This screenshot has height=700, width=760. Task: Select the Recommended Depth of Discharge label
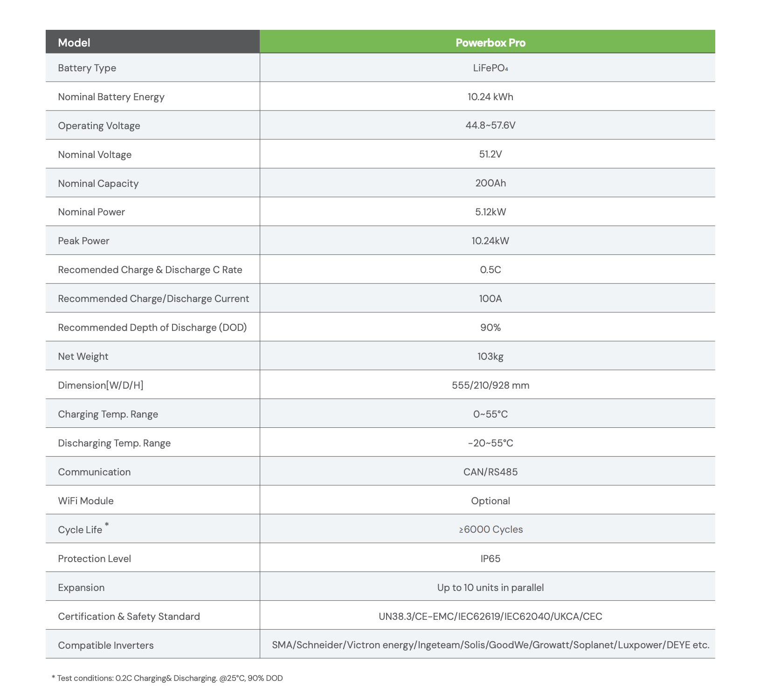point(152,328)
